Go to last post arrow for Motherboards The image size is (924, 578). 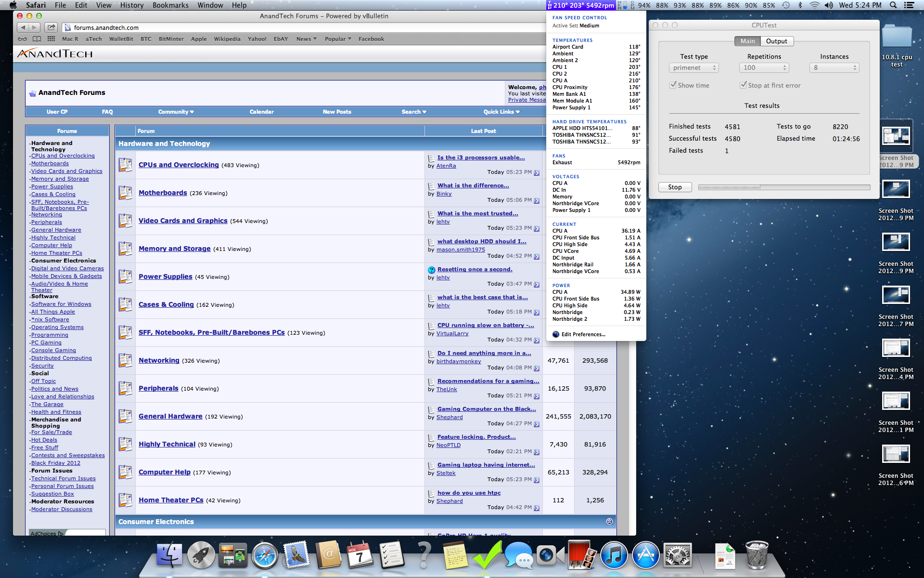(x=537, y=200)
